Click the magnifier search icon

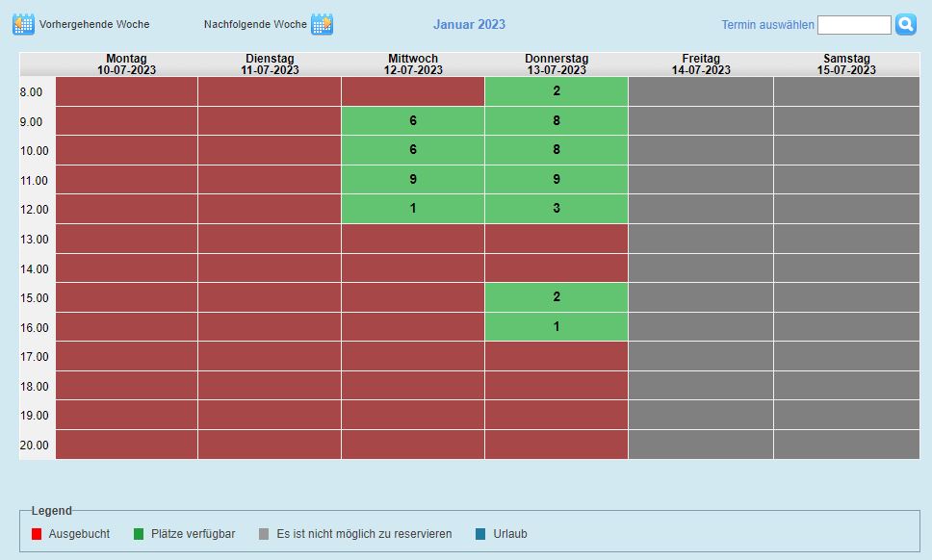pyautogui.click(x=905, y=24)
